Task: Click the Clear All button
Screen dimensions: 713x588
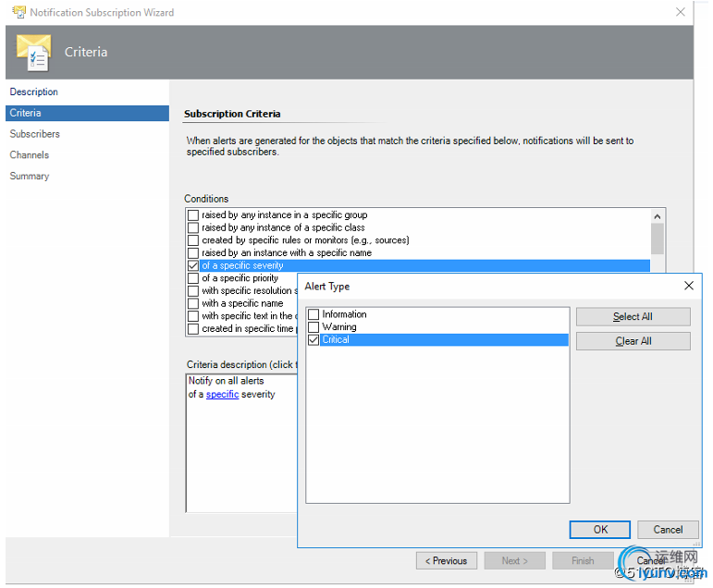Action: point(633,341)
